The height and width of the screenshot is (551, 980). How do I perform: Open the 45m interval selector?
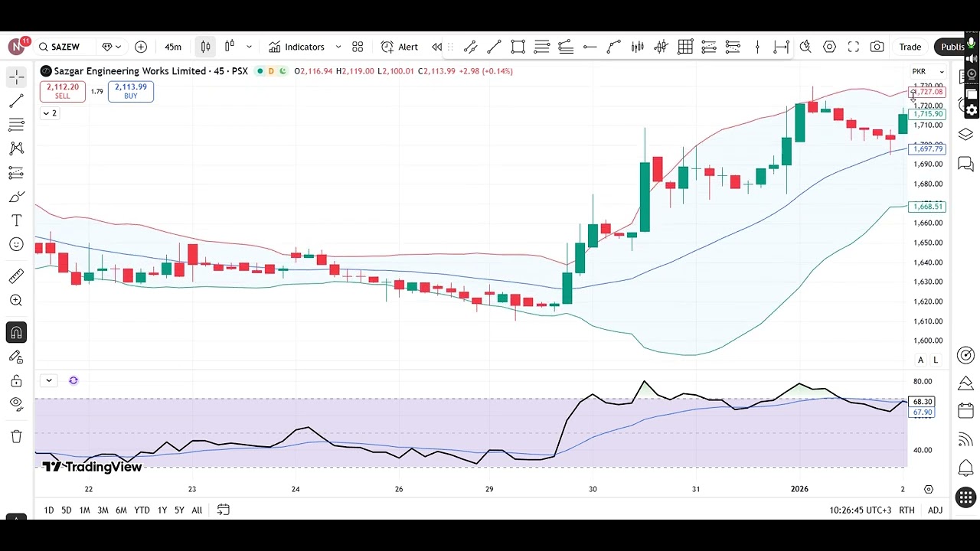173,47
